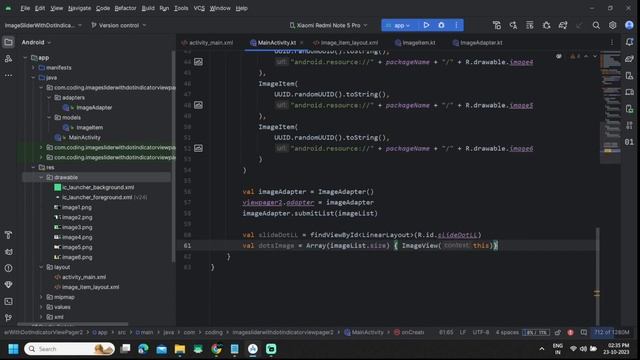Collapse the app module node
Screen dimensions: 640x360
(26, 58)
